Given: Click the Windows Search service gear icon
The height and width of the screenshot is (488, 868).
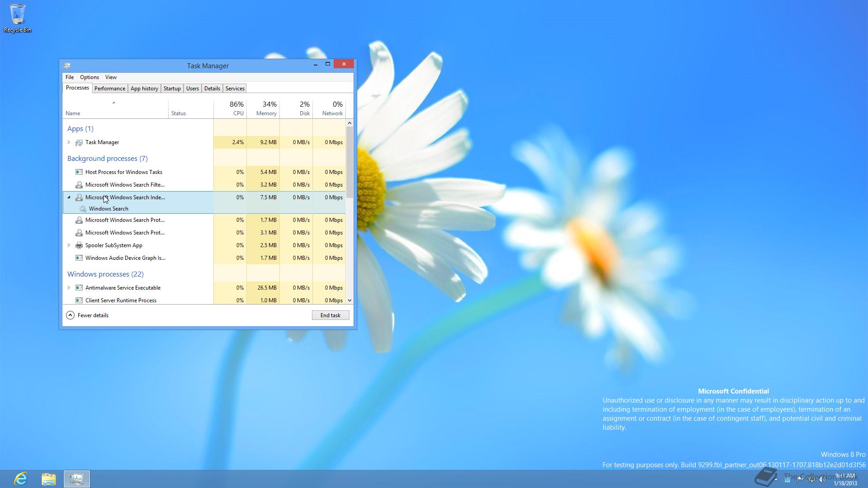Looking at the screenshot, I should (83, 209).
